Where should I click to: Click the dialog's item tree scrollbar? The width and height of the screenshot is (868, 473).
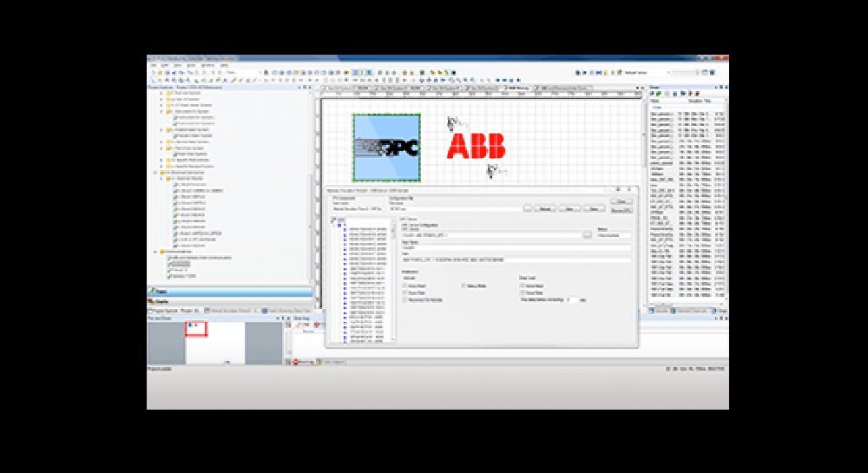pos(393,280)
